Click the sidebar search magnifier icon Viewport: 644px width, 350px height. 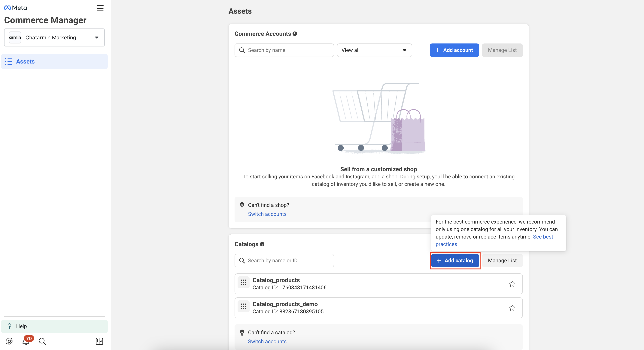42,341
